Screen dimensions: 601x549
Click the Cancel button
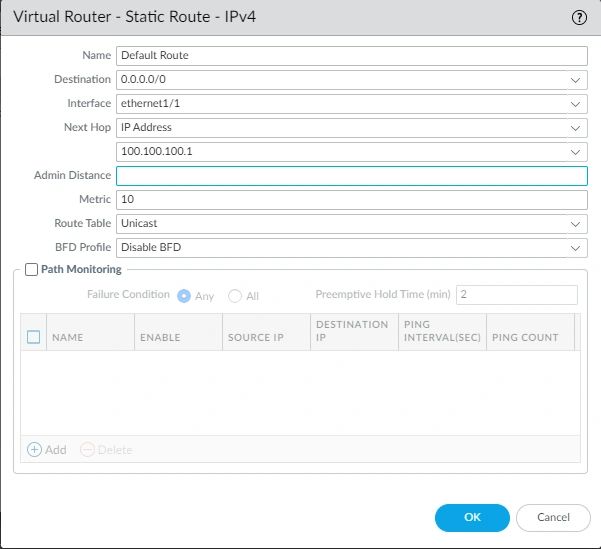(x=553, y=517)
